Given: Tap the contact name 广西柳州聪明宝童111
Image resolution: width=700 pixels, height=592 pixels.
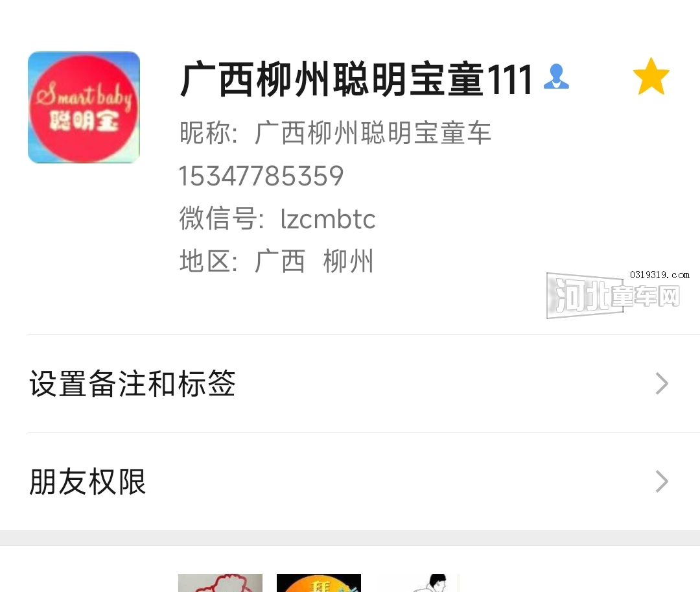Looking at the screenshot, I should [356, 80].
